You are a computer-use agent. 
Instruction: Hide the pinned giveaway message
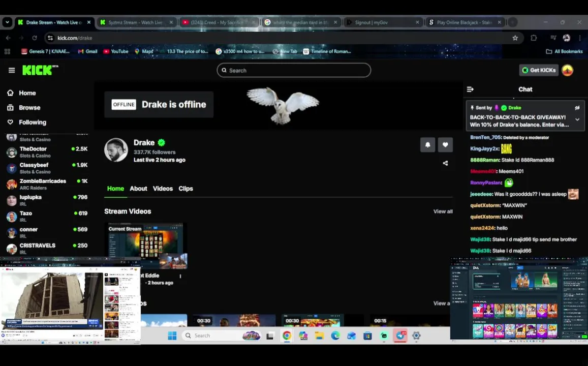[x=577, y=108]
